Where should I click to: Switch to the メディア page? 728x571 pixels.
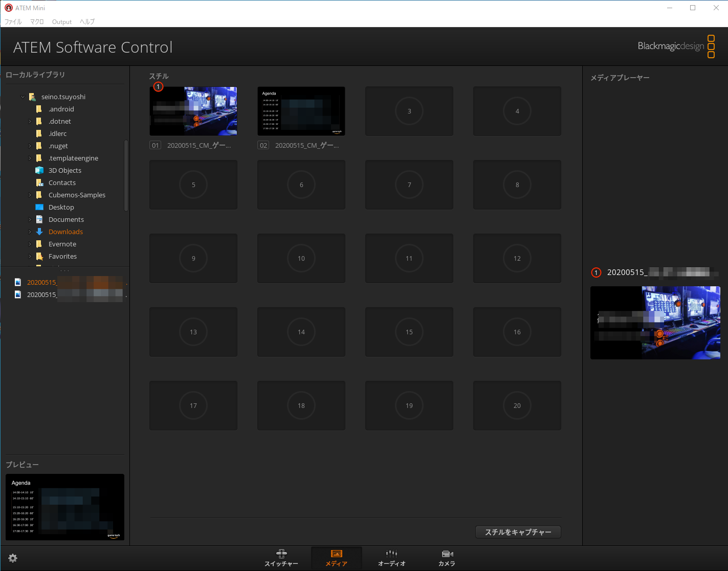coord(337,558)
